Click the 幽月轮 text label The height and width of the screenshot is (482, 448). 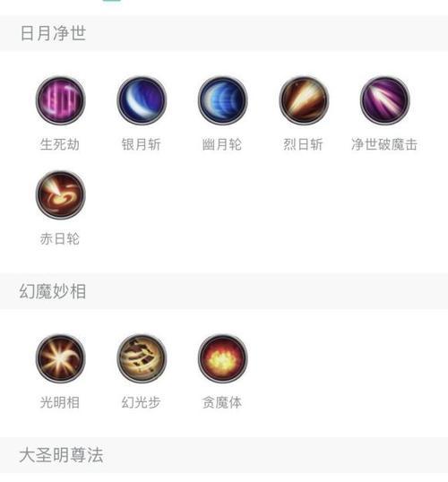[222, 144]
